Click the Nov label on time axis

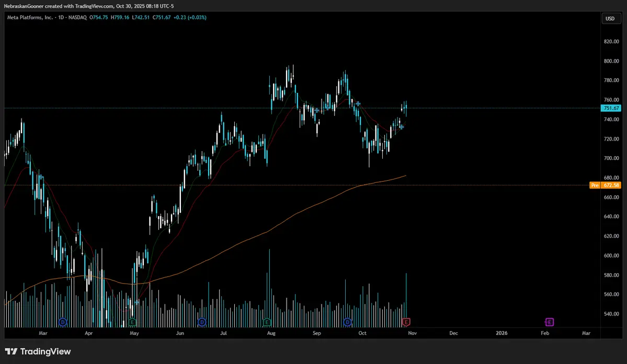[412, 333]
